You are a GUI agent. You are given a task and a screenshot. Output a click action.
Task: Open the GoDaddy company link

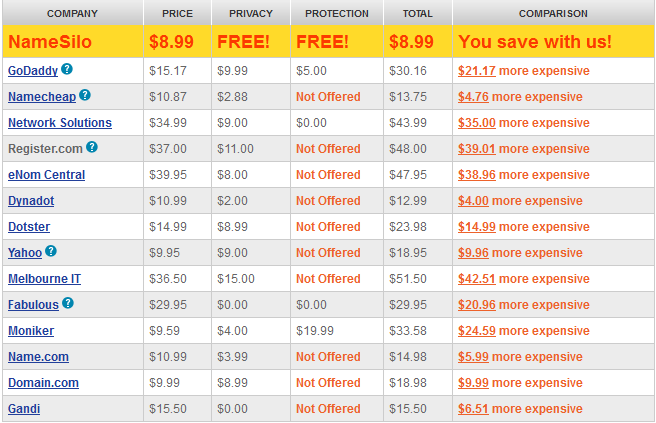pos(33,71)
